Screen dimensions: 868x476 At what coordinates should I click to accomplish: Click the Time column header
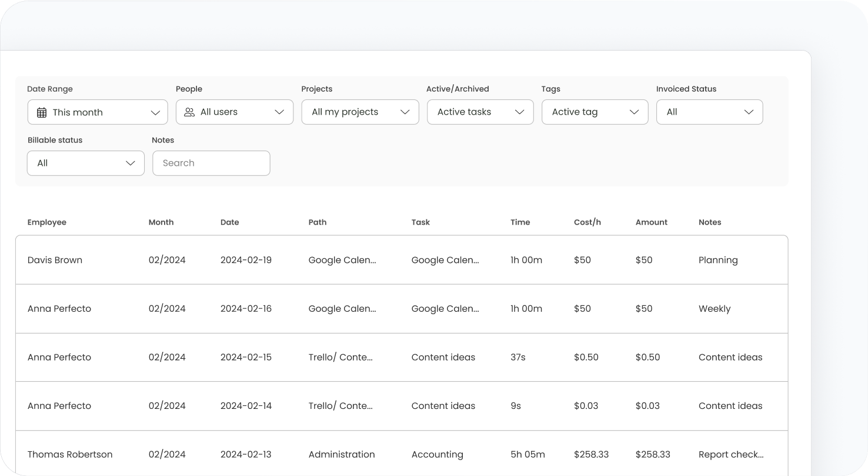point(520,222)
